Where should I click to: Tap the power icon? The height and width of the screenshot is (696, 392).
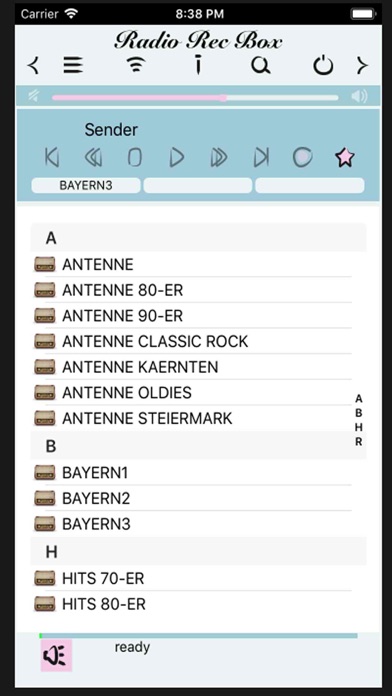[x=323, y=66]
